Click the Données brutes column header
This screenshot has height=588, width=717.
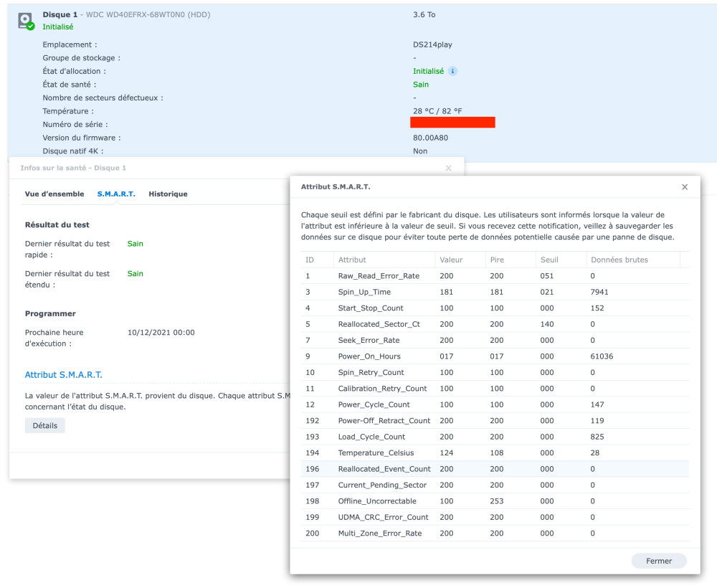(x=619, y=260)
